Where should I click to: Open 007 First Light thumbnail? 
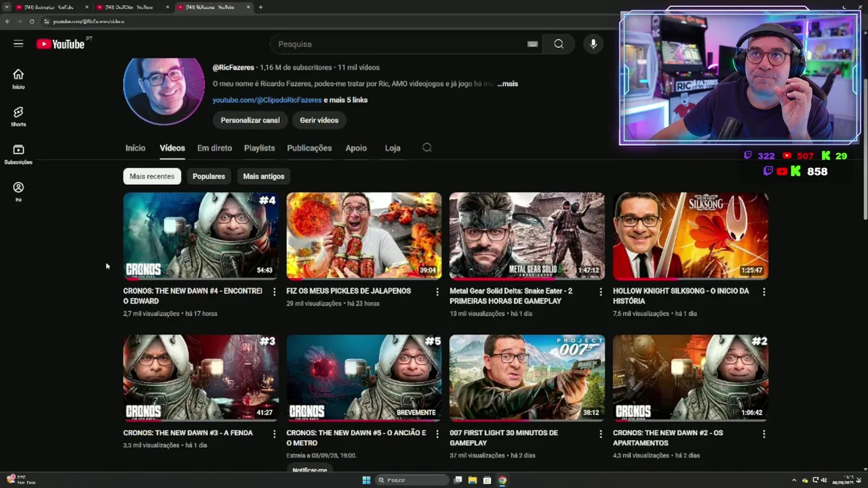[x=527, y=378]
